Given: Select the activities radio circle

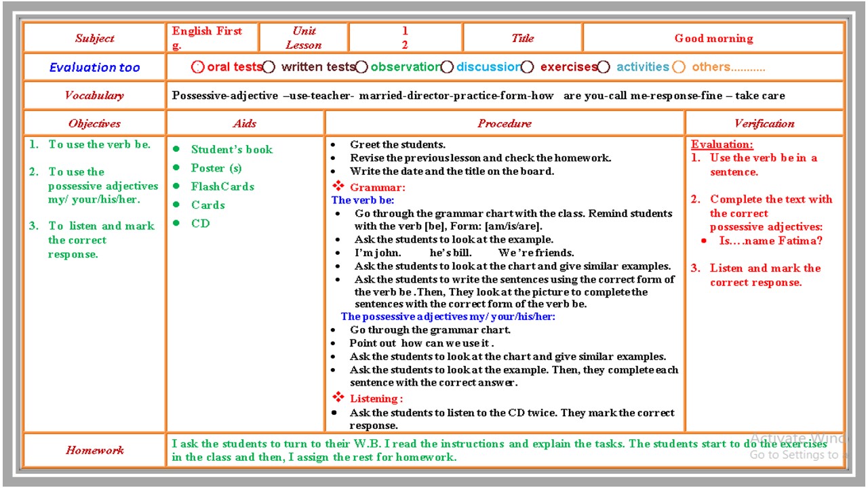Looking at the screenshot, I should point(604,67).
